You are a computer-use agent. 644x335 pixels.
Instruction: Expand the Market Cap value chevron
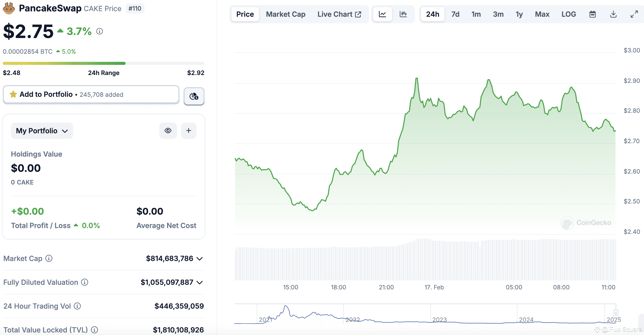(200, 259)
